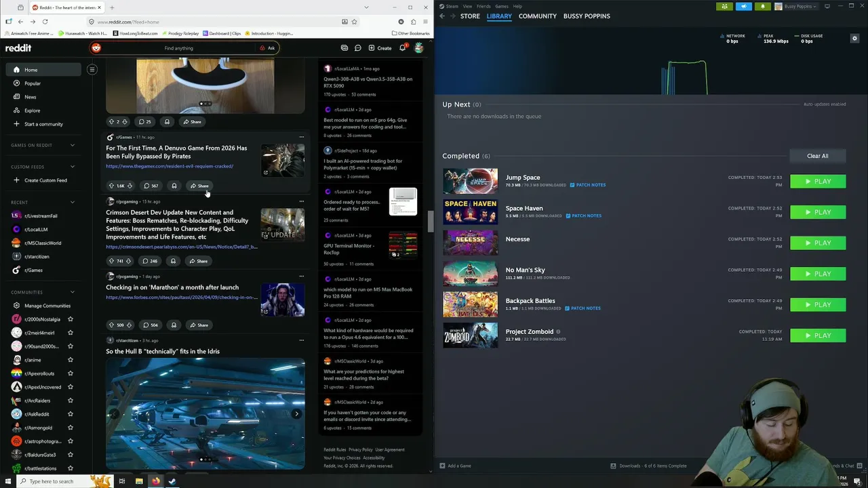Open Other Bookmarks folder

click(x=410, y=33)
